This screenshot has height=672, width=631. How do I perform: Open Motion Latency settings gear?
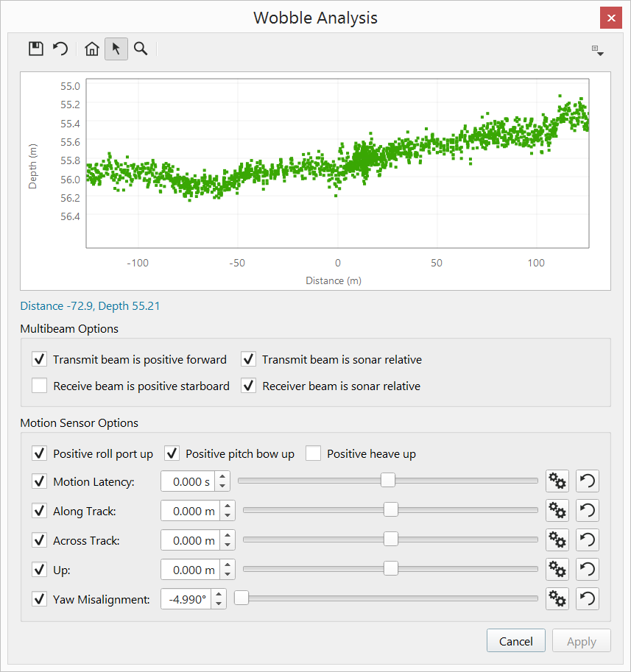coord(557,481)
